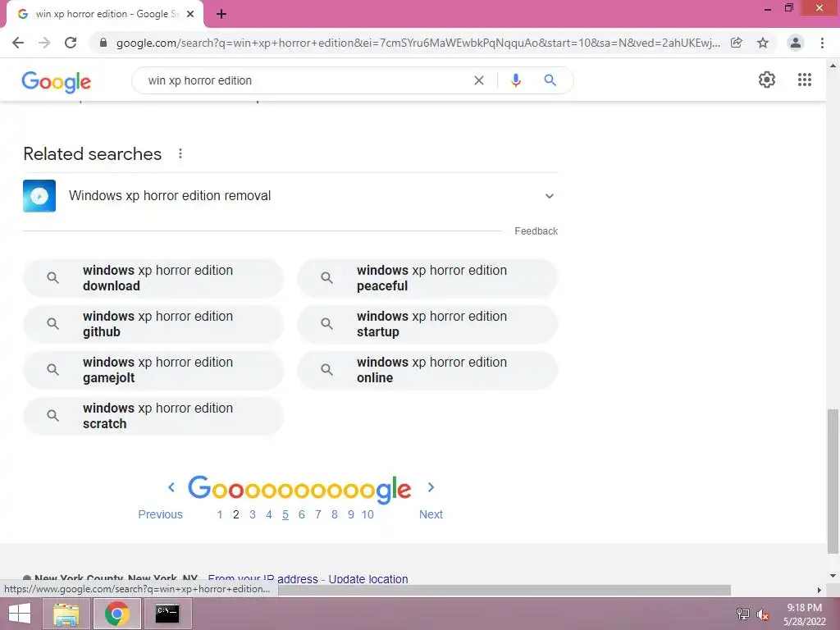Image resolution: width=840 pixels, height=630 pixels.
Task: Open results page 10
Action: click(367, 514)
